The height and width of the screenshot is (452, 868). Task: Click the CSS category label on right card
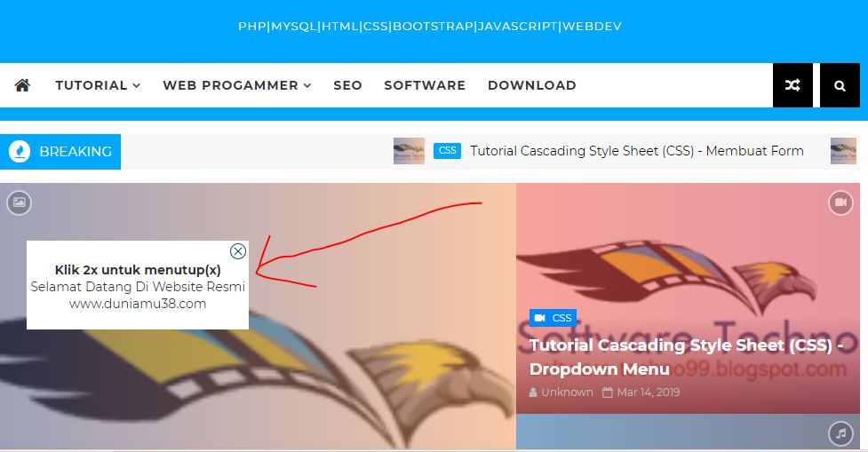[553, 318]
